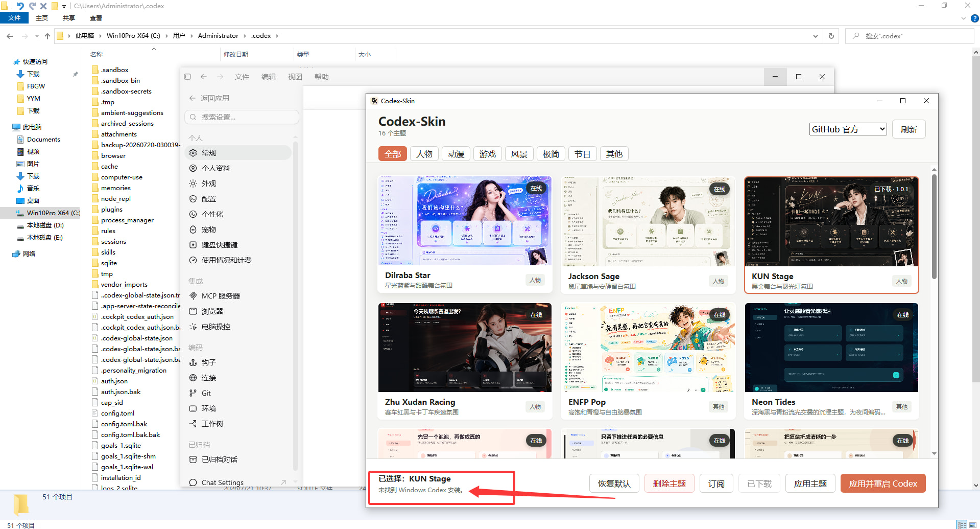Select the Zhu Xudan Racing theme thumbnail
This screenshot has height=529, width=980.
465,348
